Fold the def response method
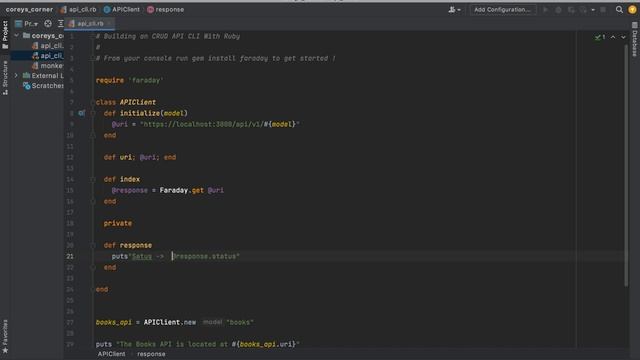640x360 pixels. pos(93,245)
